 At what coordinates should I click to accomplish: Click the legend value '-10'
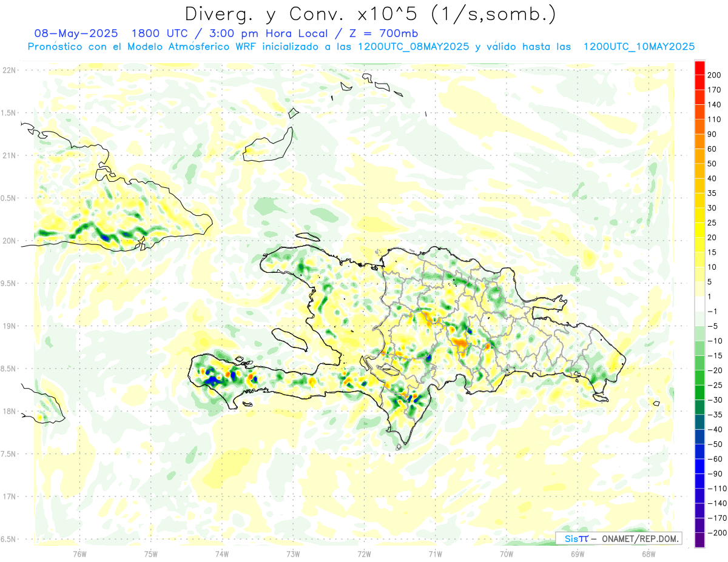[716, 341]
